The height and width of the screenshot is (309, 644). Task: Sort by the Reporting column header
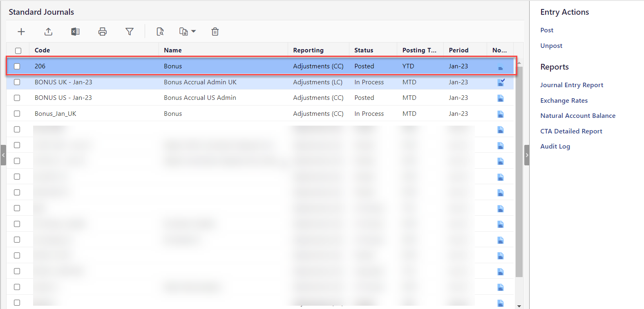point(308,50)
